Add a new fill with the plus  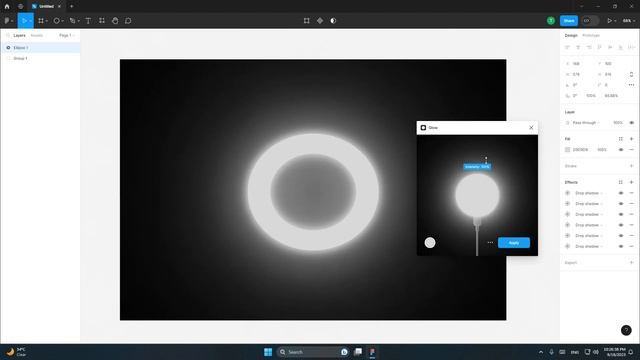pos(631,139)
